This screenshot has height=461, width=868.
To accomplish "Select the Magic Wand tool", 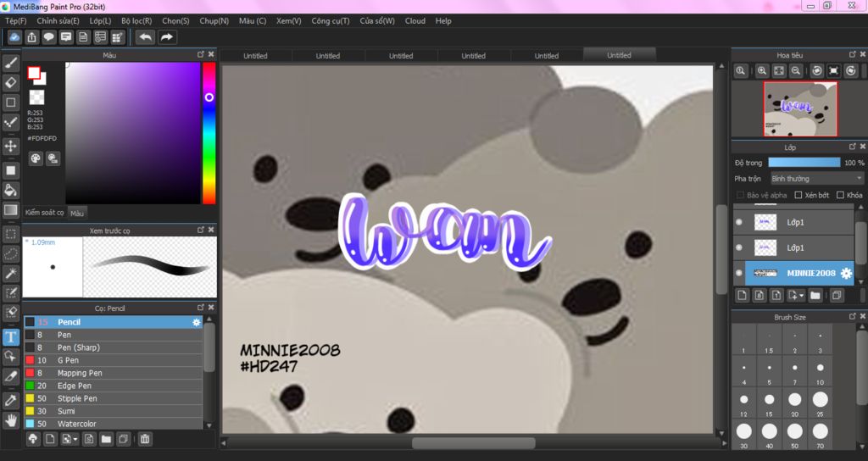I will (x=11, y=273).
